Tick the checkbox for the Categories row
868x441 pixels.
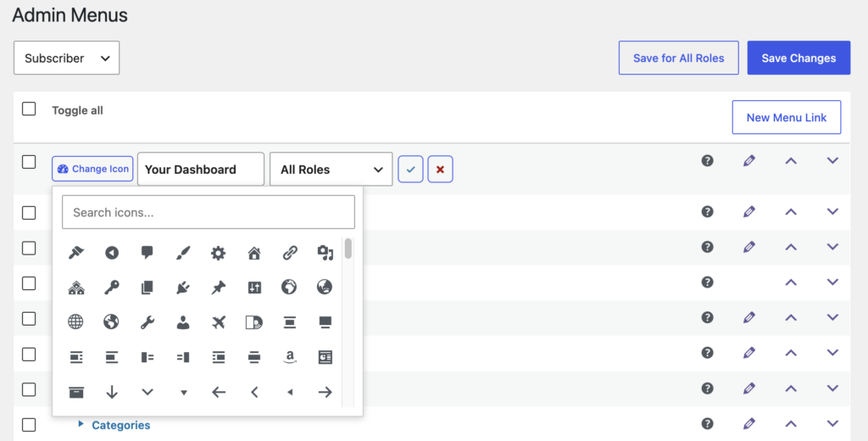pos(29,425)
